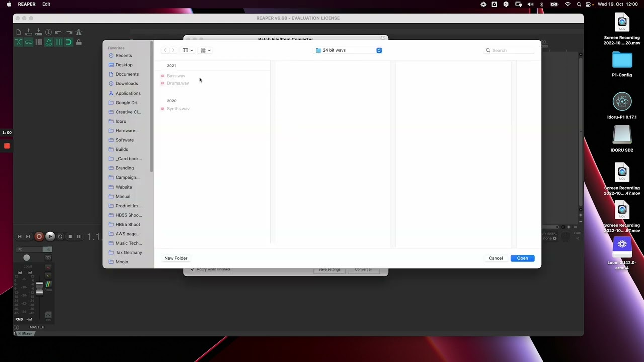Screen dimensions: 644x362
Task: Click the blue Open button
Action: pos(522,258)
